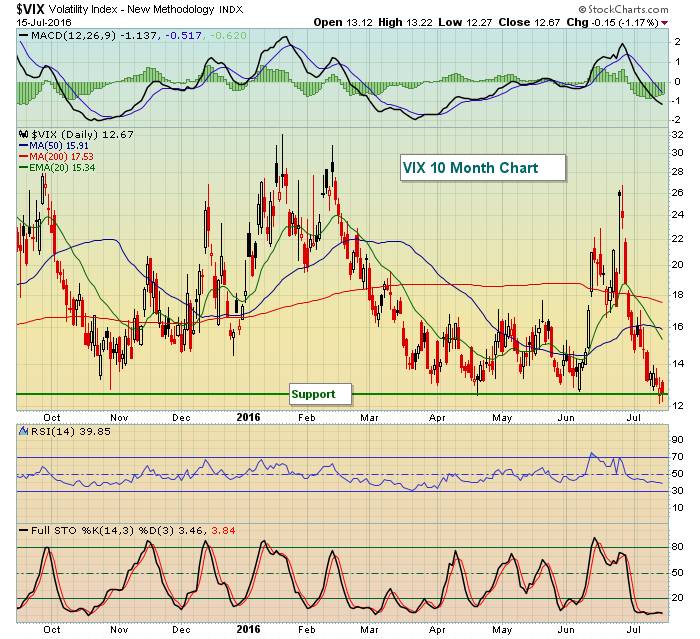Click the 26 label on the price axis

click(x=677, y=193)
